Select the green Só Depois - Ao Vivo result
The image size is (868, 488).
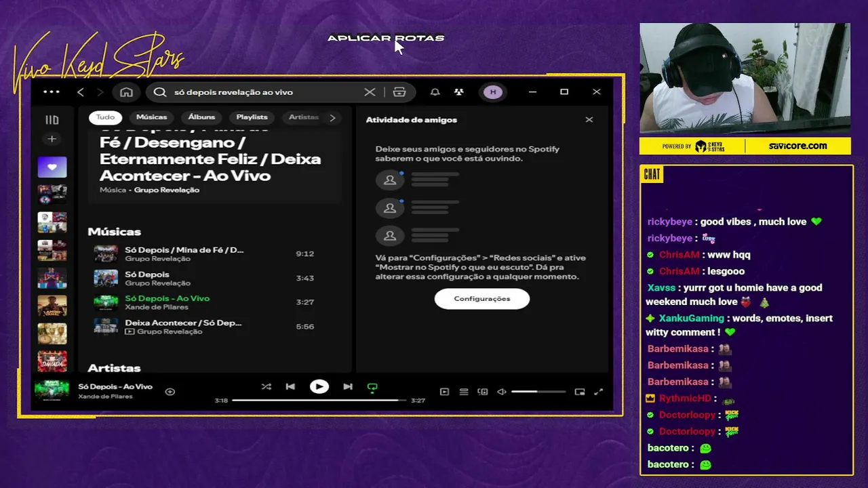(x=167, y=298)
